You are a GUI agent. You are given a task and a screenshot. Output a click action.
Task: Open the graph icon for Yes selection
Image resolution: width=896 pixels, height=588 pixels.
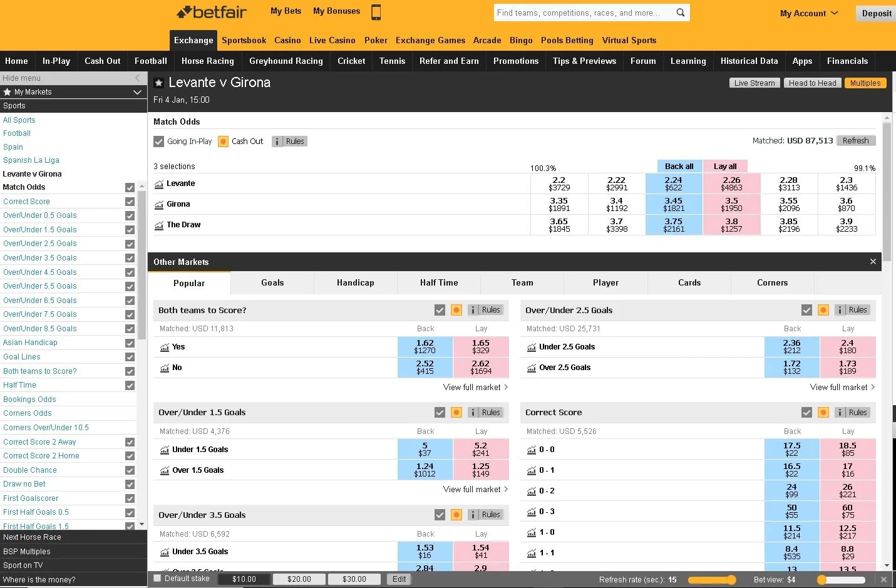pos(165,348)
